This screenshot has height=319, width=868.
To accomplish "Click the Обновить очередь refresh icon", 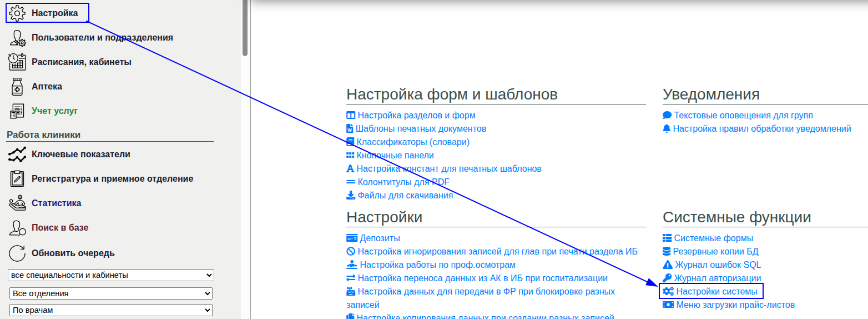I will 18,253.
